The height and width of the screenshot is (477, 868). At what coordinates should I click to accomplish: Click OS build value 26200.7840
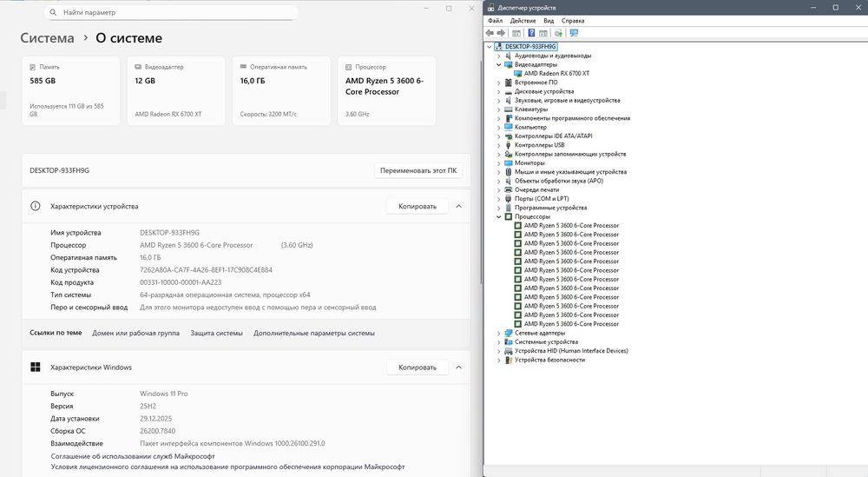[158, 431]
